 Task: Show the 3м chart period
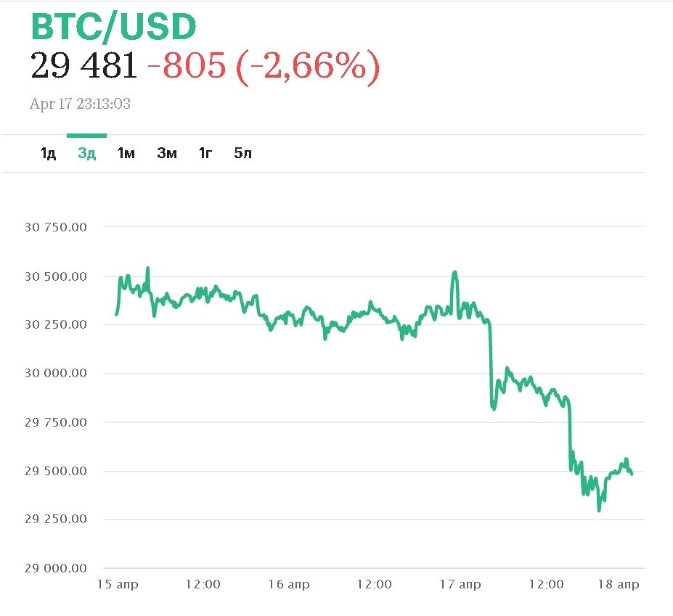[x=167, y=153]
